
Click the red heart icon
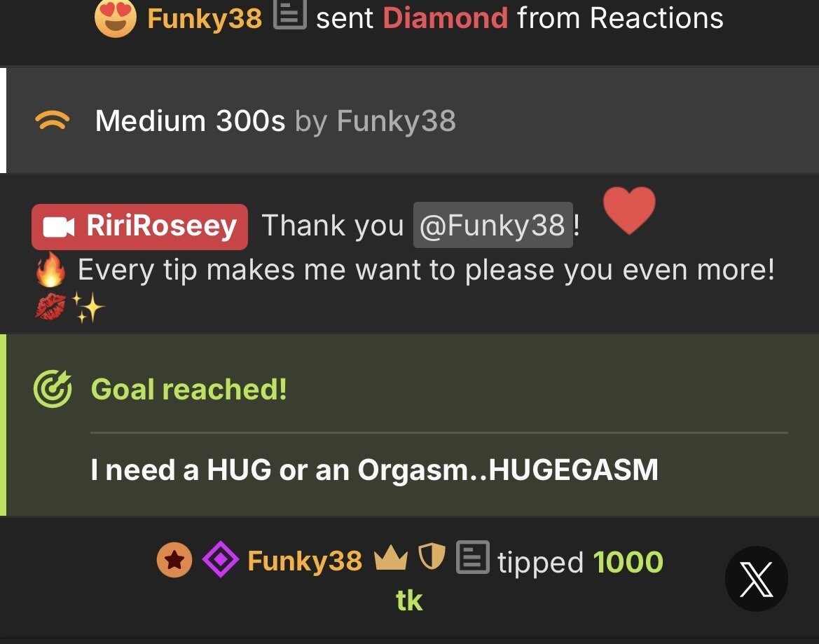629,210
